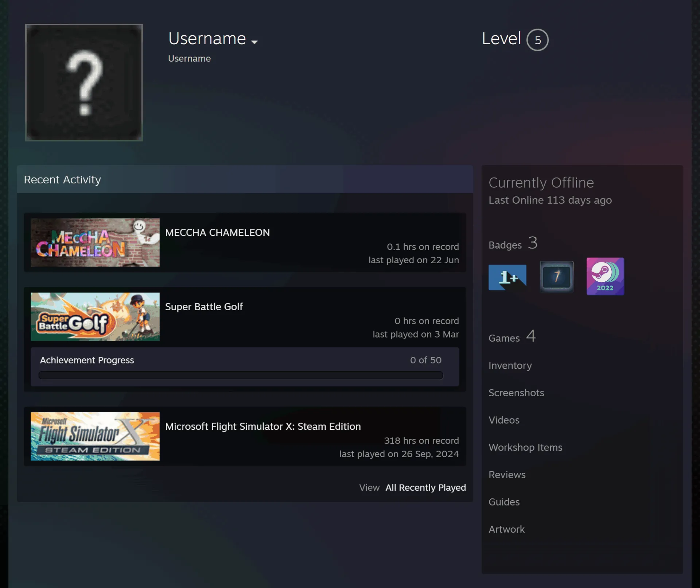
Task: Open Microsoft Flight Simulator X: Steam Edition link
Action: coord(263,427)
